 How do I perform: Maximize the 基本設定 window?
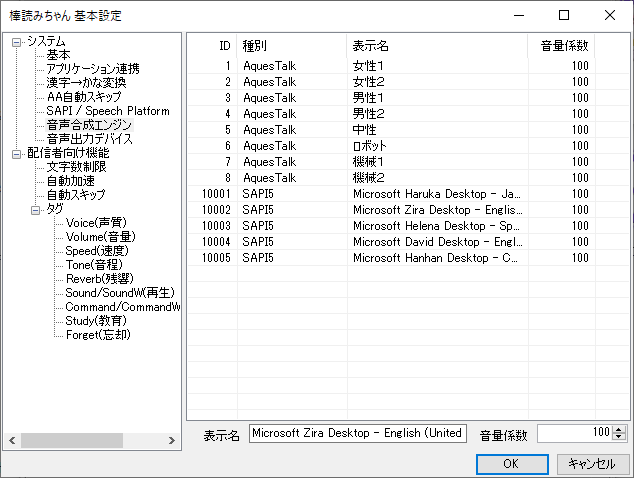pyautogui.click(x=564, y=16)
